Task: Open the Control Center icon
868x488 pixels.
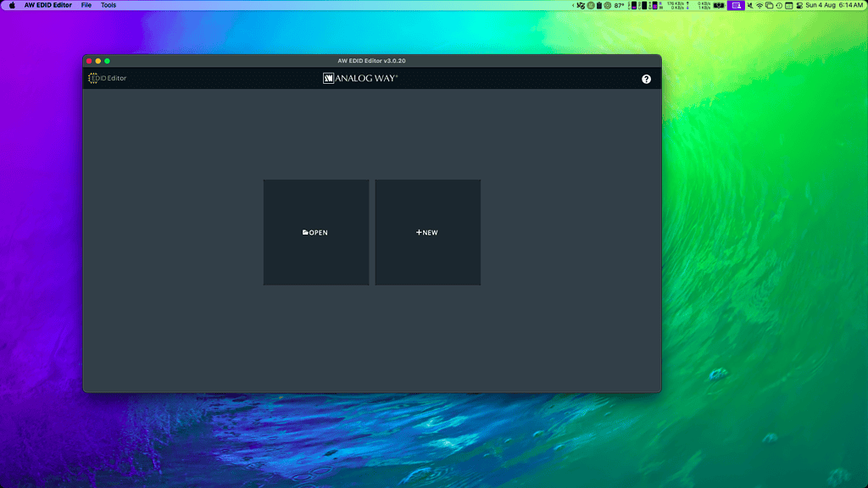Action: coord(798,5)
